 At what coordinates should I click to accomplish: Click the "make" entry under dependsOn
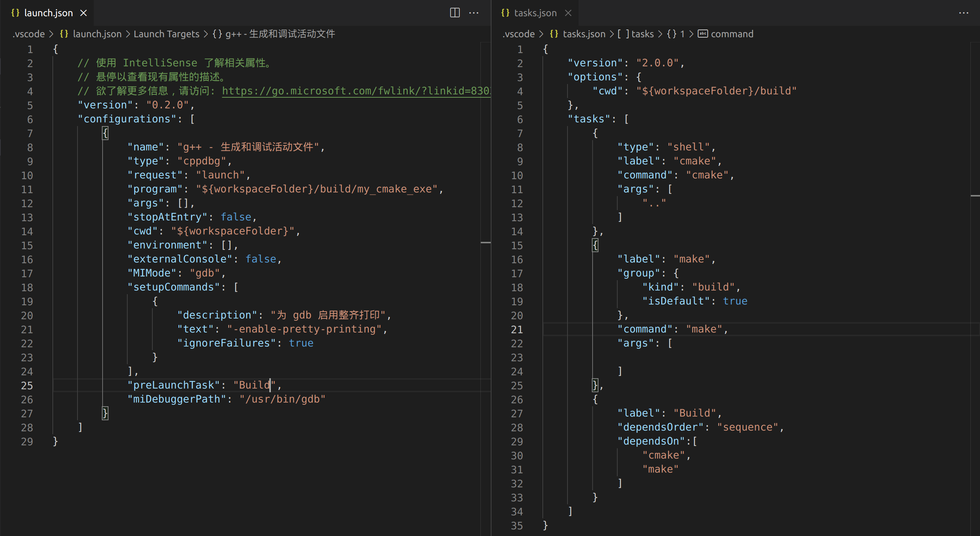click(660, 470)
